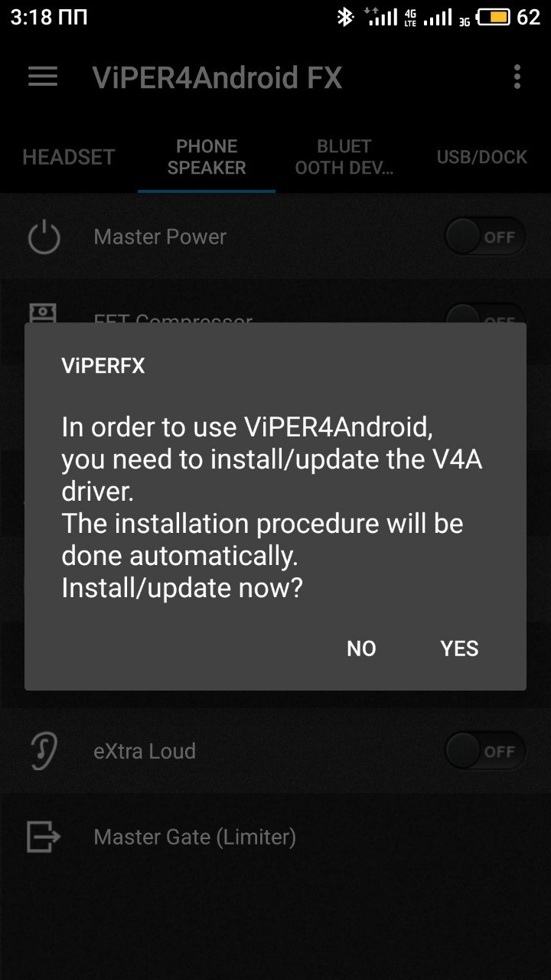
Task: Switch to the Phone Speaker tab
Action: (207, 157)
